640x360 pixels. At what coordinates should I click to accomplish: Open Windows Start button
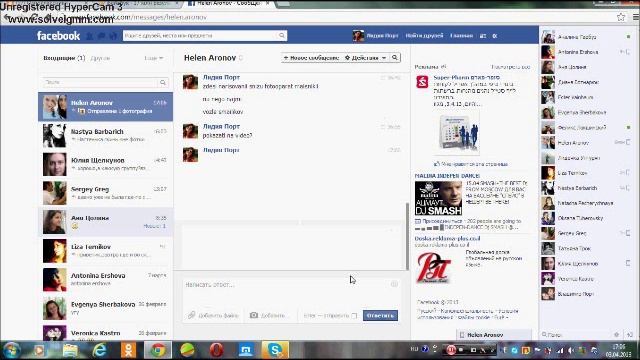11,350
